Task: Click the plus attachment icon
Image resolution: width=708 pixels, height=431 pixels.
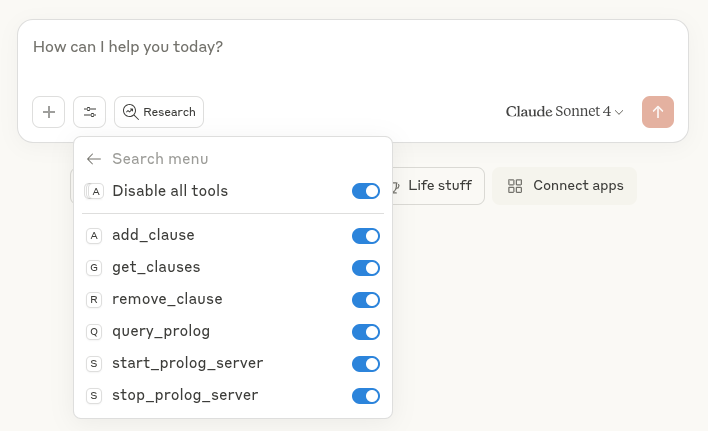Action: (49, 112)
